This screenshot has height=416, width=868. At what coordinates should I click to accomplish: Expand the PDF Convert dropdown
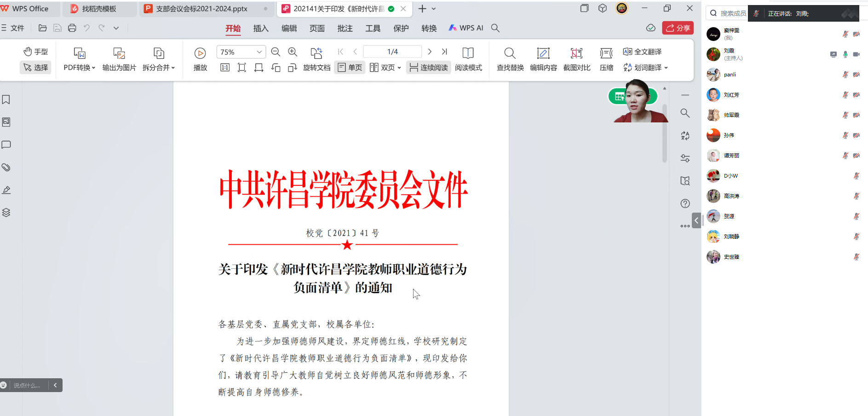pos(80,68)
